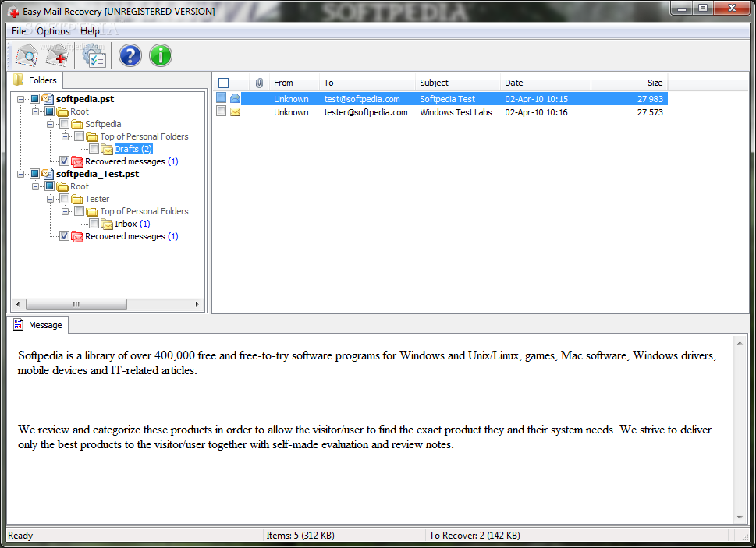Click the message pane scroll up arrow
Image resolution: width=756 pixels, height=548 pixels.
tap(740, 343)
